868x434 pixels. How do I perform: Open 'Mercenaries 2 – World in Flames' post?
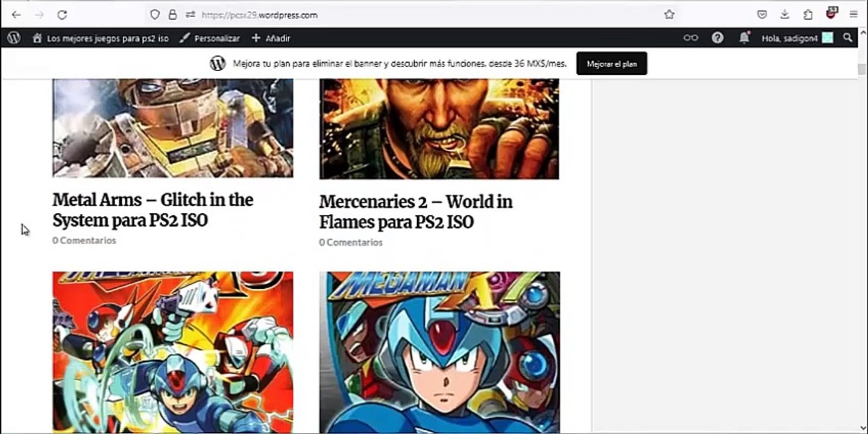[x=416, y=212]
